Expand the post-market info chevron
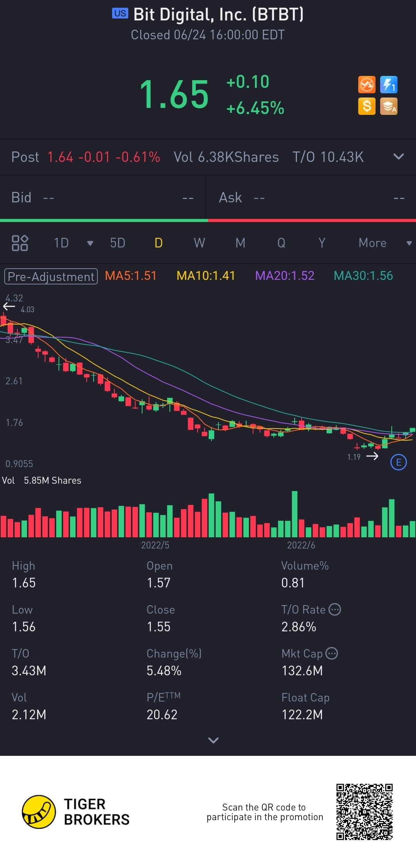 click(x=399, y=156)
